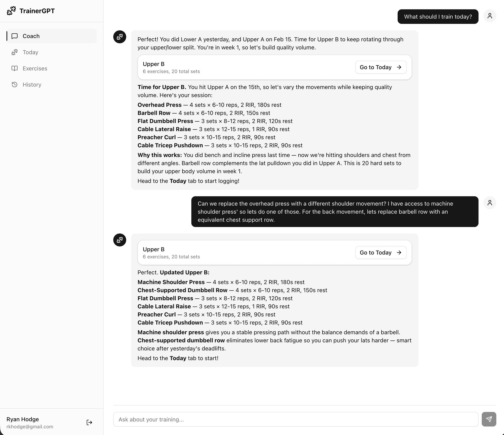Click the bot avatar next to the updated plan
504x435 pixels.
(x=120, y=240)
